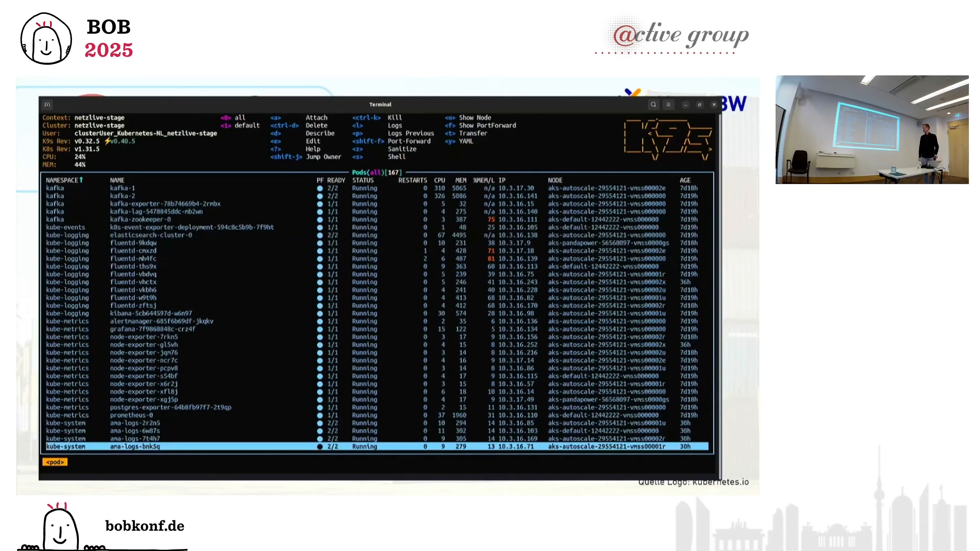Select the <1> default namespace shortcut
This screenshot has height=551, width=980.
240,126
